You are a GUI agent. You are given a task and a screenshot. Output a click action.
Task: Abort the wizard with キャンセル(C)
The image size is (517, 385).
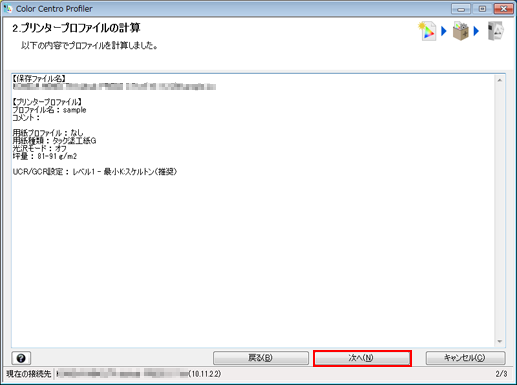tap(465, 358)
